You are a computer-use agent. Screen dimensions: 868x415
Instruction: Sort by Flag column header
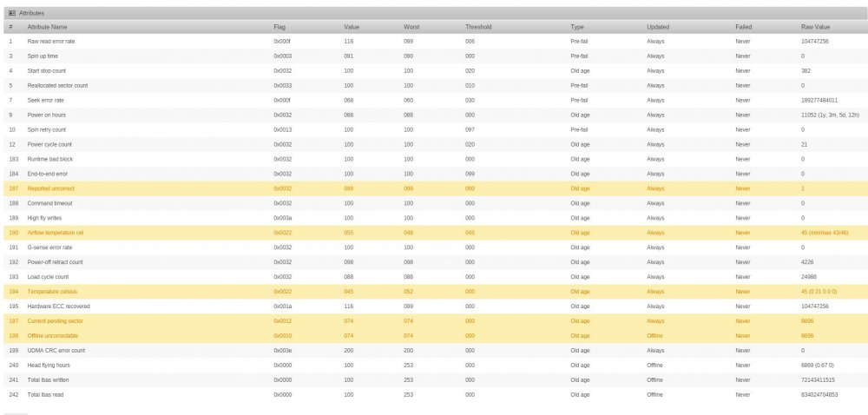pos(279,27)
